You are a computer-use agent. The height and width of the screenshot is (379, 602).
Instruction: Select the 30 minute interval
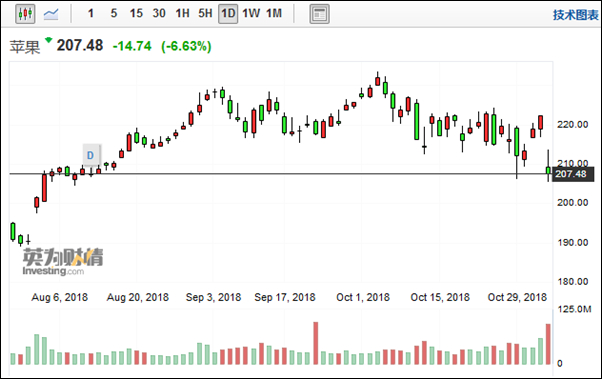pyautogui.click(x=159, y=13)
